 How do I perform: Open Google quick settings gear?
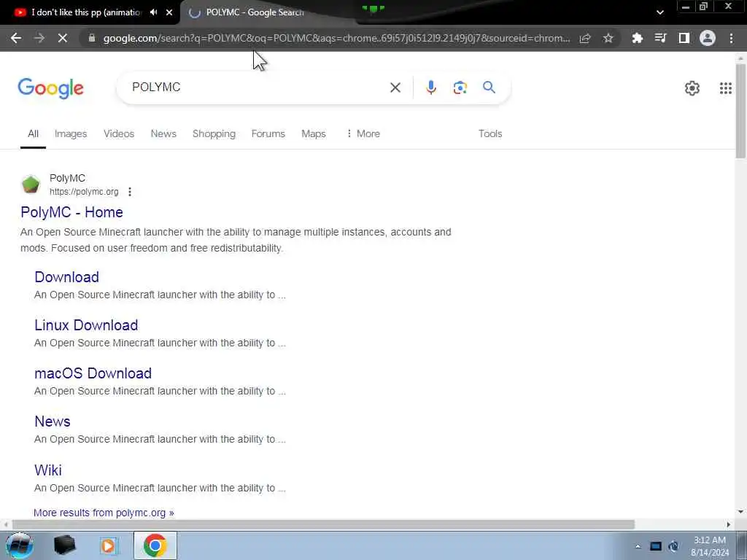pyautogui.click(x=692, y=88)
